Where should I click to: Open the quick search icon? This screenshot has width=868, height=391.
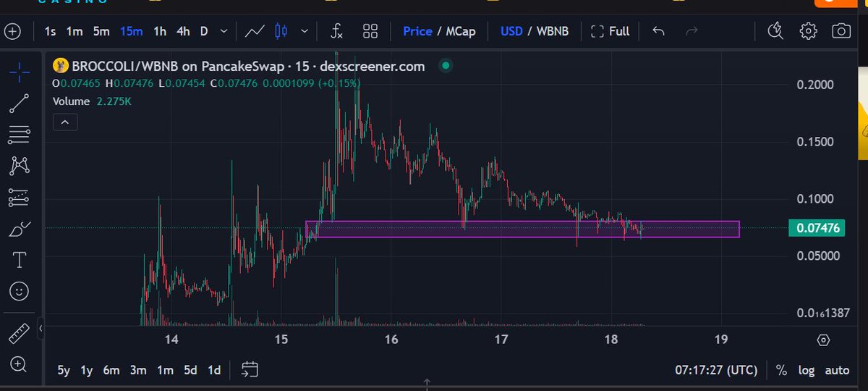775,31
